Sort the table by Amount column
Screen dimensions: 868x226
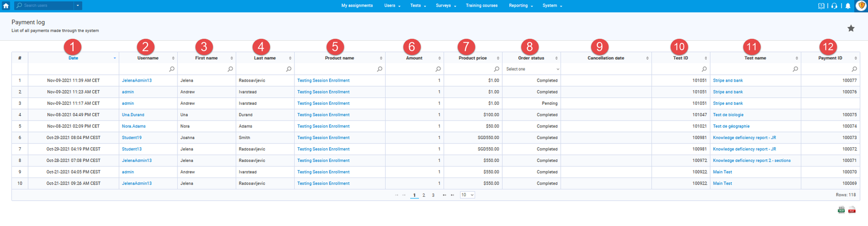414,58
